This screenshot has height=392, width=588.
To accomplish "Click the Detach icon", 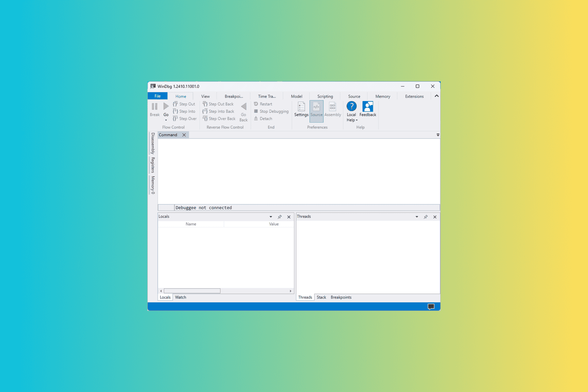I will (x=256, y=119).
